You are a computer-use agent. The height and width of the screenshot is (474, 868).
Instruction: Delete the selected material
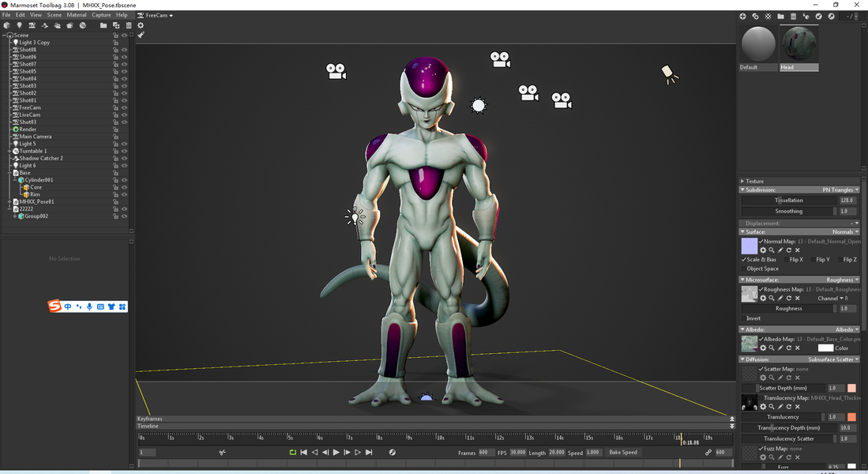click(793, 17)
